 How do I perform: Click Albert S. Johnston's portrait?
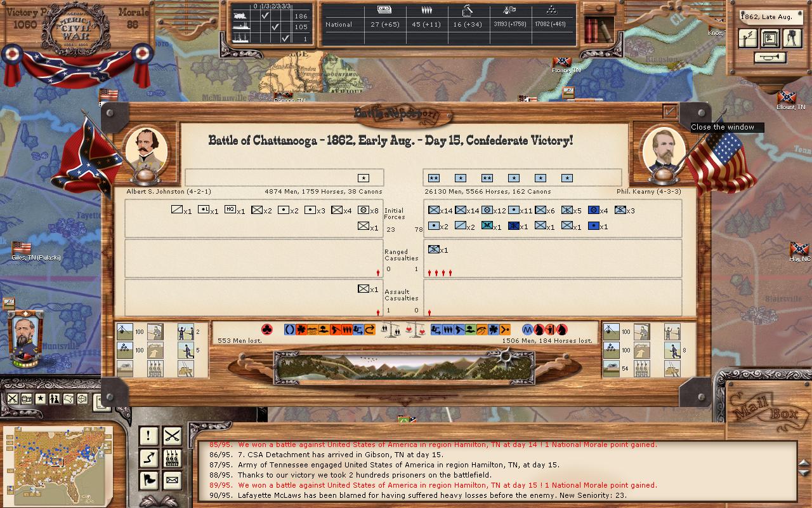[x=147, y=151]
